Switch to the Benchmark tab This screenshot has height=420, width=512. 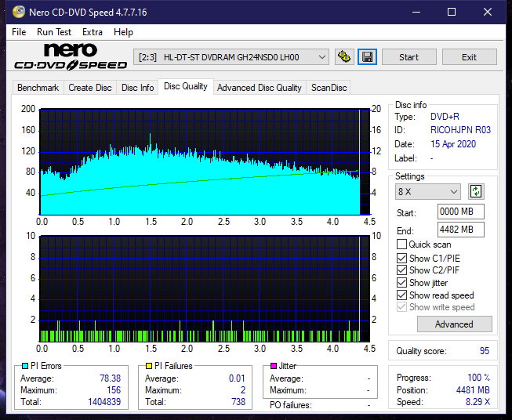tap(38, 88)
